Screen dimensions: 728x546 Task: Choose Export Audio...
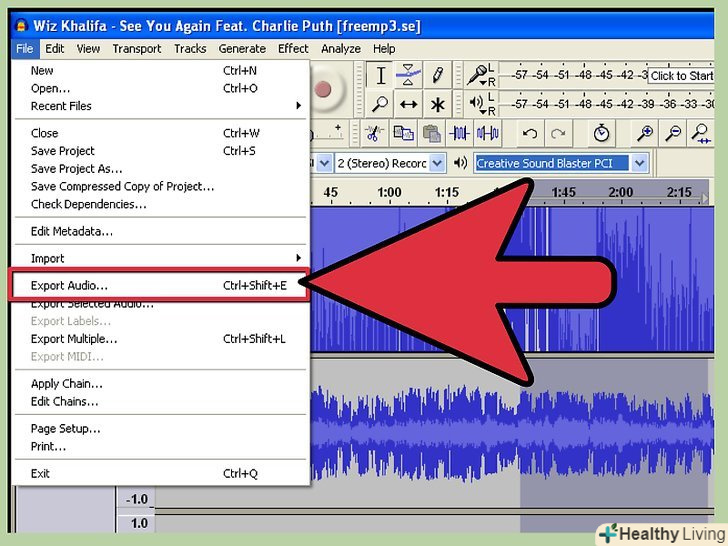pos(160,286)
